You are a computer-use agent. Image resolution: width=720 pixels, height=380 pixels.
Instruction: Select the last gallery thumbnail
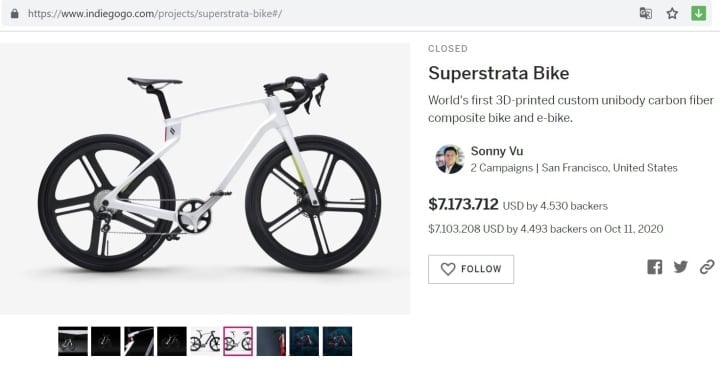[x=337, y=341]
